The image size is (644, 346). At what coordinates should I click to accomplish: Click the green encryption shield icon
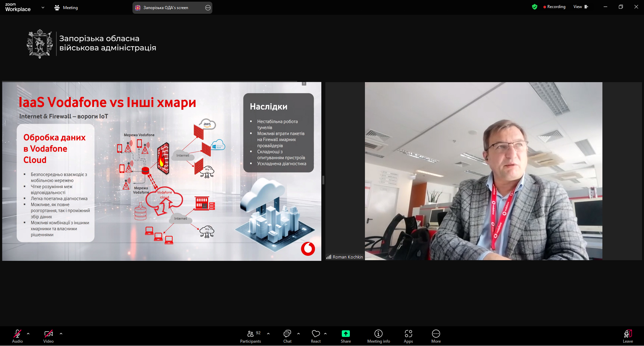coord(535,7)
